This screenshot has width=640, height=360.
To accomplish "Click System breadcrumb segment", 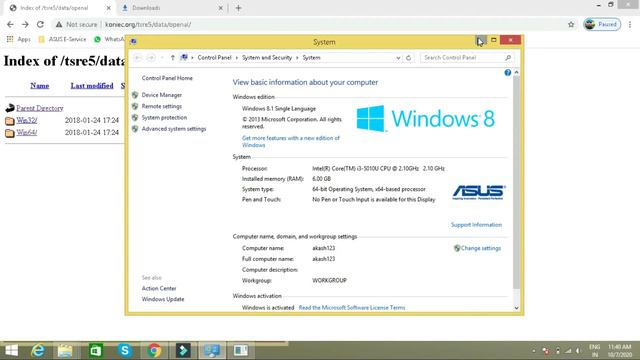I will [x=311, y=58].
